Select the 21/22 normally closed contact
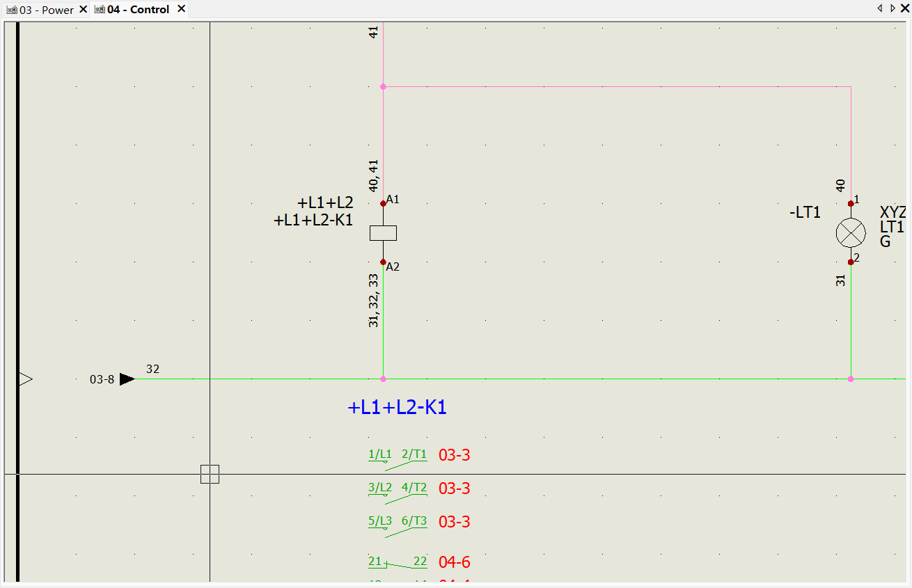The width and height of the screenshot is (912, 588). tap(398, 563)
